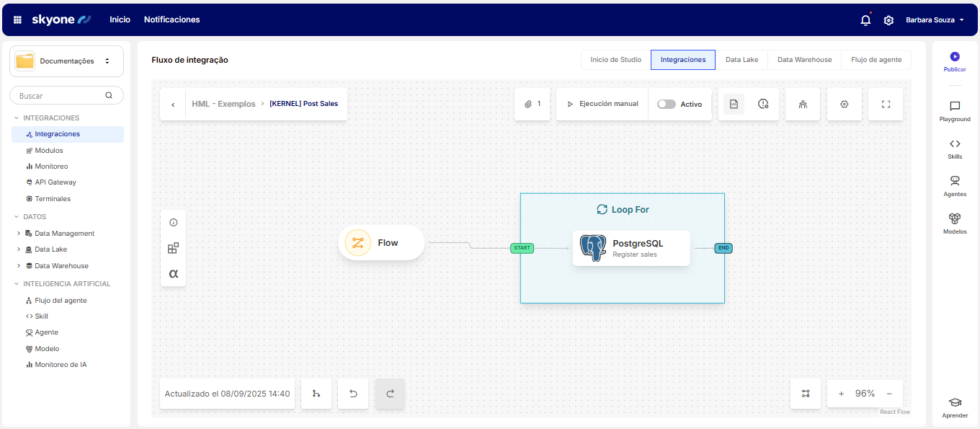The height and width of the screenshot is (429, 980).
Task: Switch to the Flujo de agente tab
Action: (x=876, y=60)
